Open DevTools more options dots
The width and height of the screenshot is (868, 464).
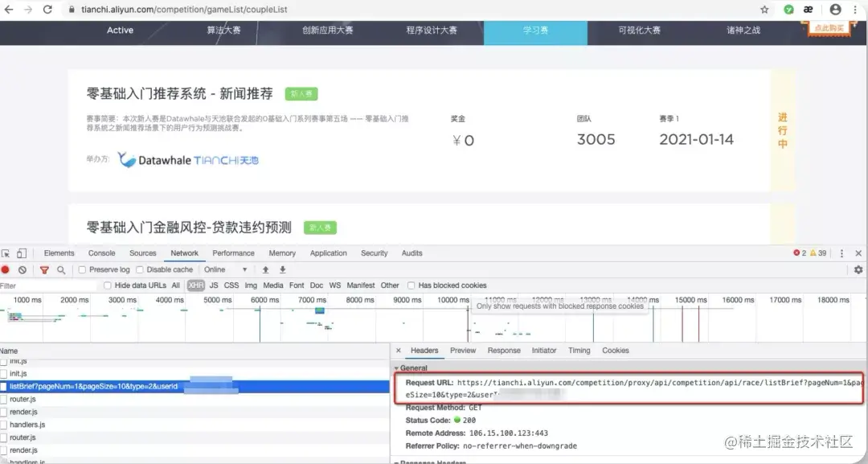tap(842, 253)
